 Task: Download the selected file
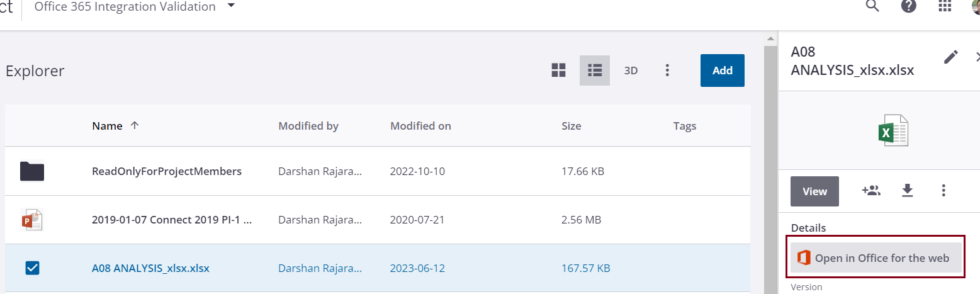907,191
